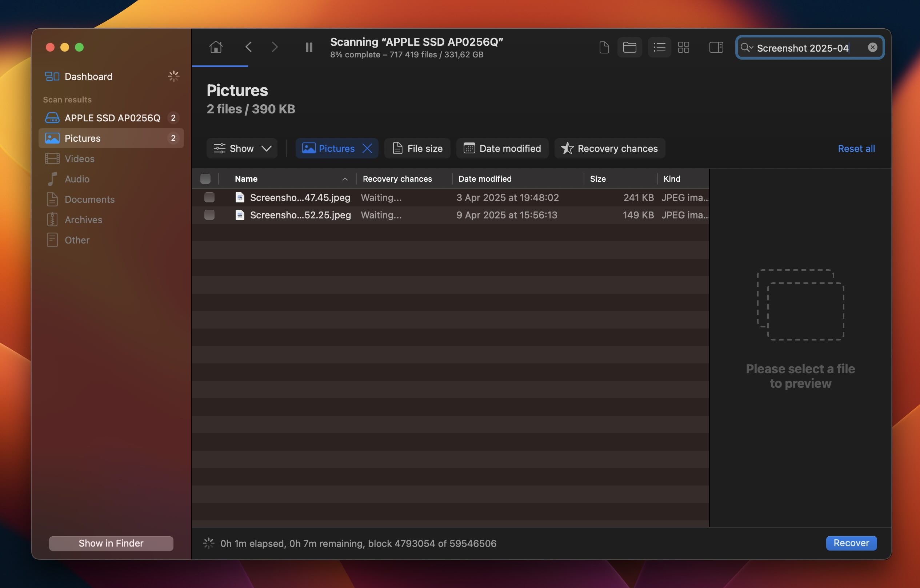Image resolution: width=920 pixels, height=588 pixels.
Task: Select grid view layout icon
Action: [x=684, y=47]
